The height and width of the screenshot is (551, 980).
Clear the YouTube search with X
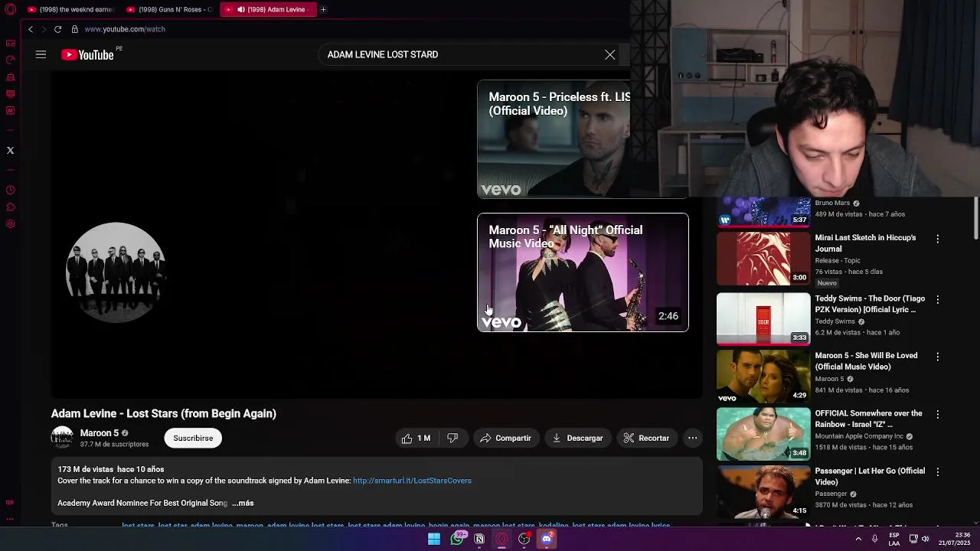coord(610,54)
